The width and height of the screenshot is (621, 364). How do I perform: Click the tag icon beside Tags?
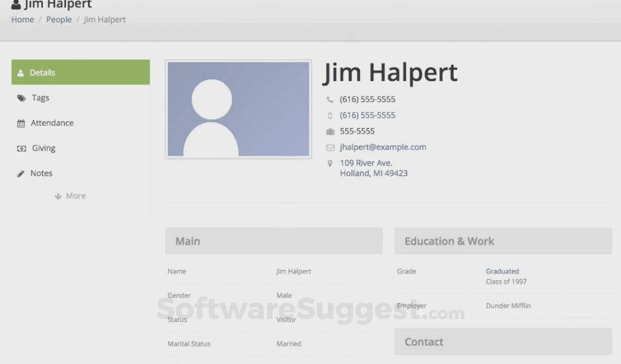click(21, 97)
